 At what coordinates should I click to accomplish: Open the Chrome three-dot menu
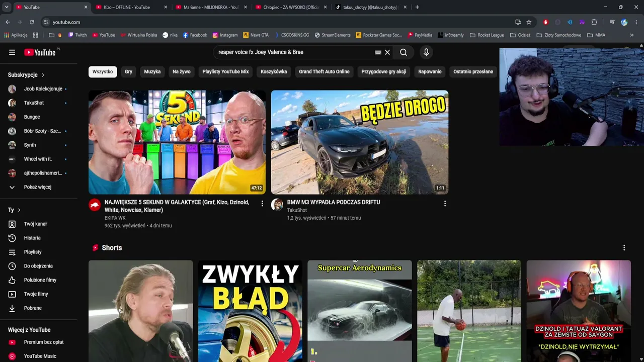pyautogui.click(x=636, y=22)
